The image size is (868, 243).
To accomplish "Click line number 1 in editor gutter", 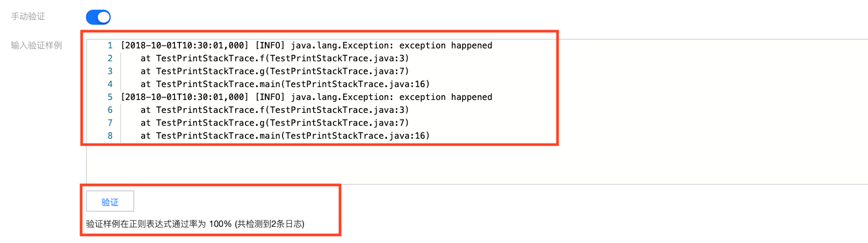I will point(110,46).
